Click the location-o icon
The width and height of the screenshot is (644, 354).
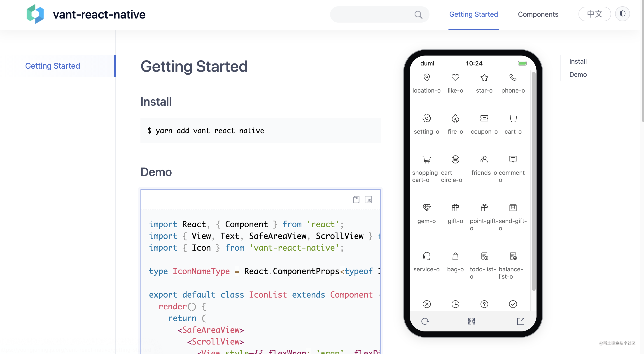click(x=427, y=77)
